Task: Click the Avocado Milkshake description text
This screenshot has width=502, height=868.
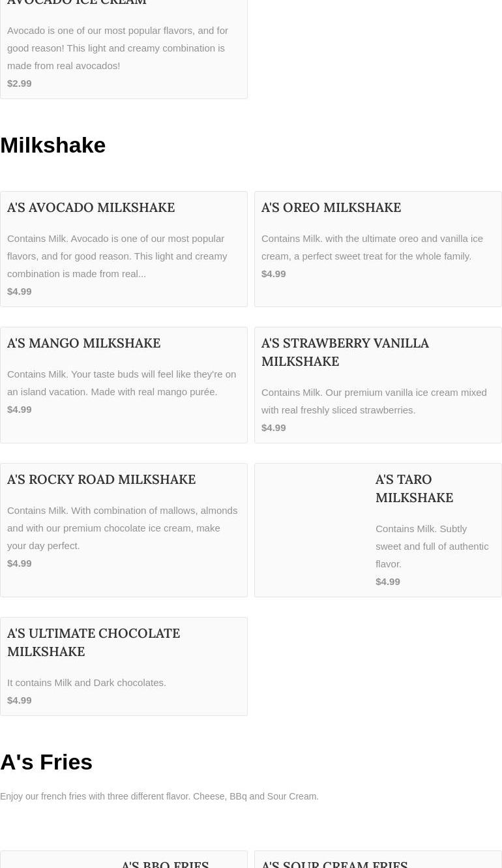Action: 117,256
